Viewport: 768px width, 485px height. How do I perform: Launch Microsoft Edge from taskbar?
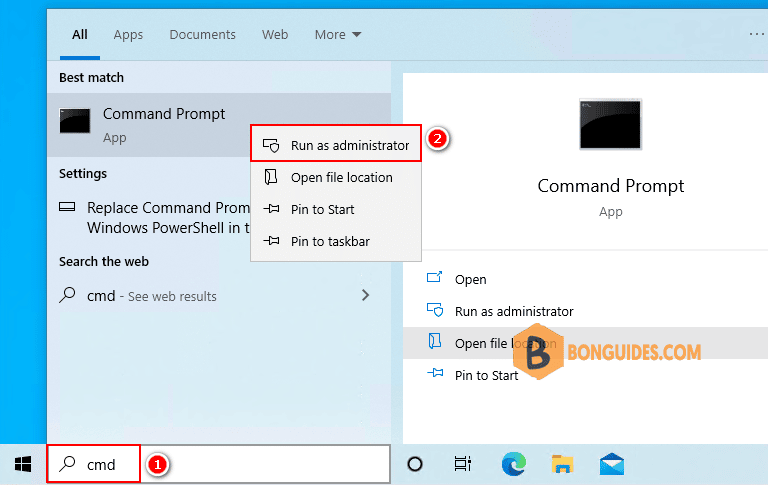(514, 464)
